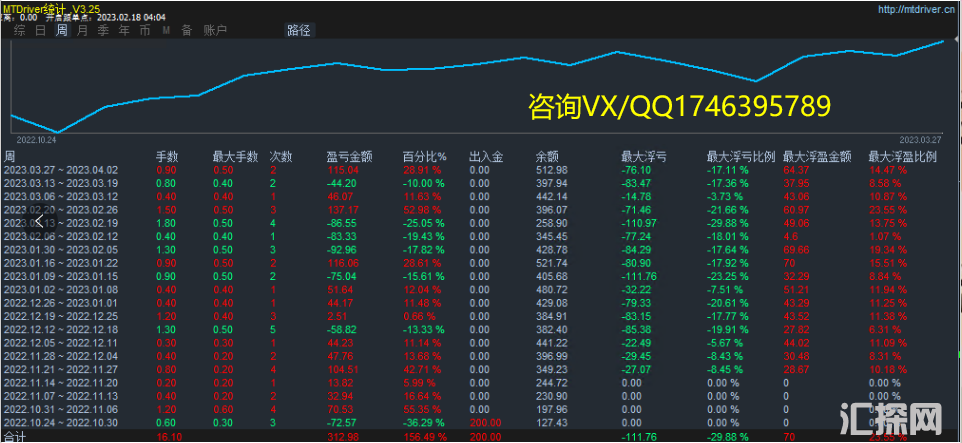The image size is (962, 443).
Task: Click the 最大浮亏 column header
Action: (x=645, y=157)
